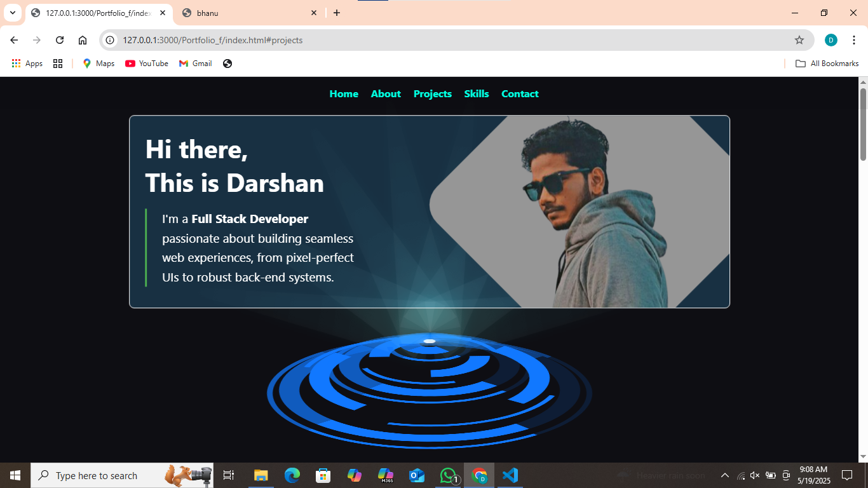Reload the portfolio page
Screen dimensions: 868x488
60,40
